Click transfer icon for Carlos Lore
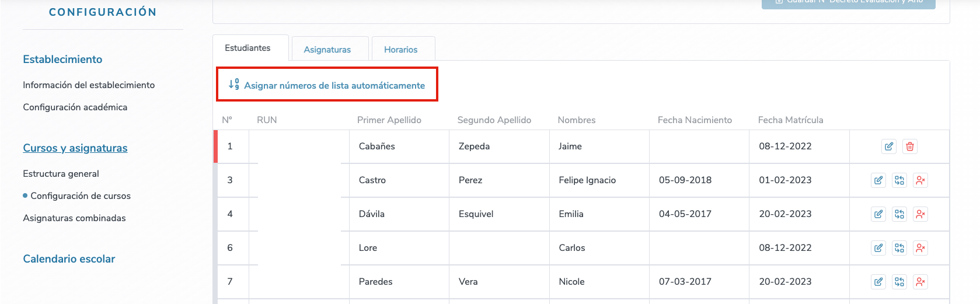980x304 pixels. pos(899,248)
